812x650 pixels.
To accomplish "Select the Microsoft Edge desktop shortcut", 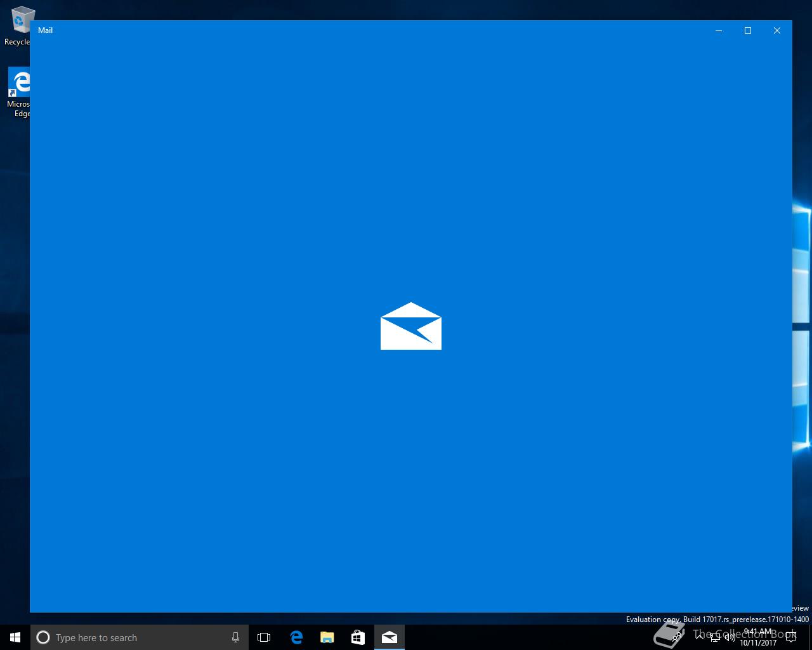I will (x=18, y=93).
